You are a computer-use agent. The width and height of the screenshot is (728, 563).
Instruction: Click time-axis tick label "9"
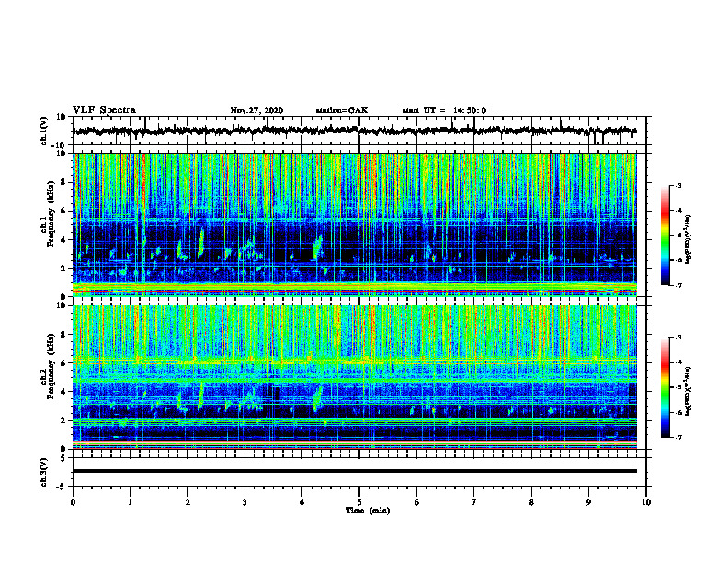[588, 502]
